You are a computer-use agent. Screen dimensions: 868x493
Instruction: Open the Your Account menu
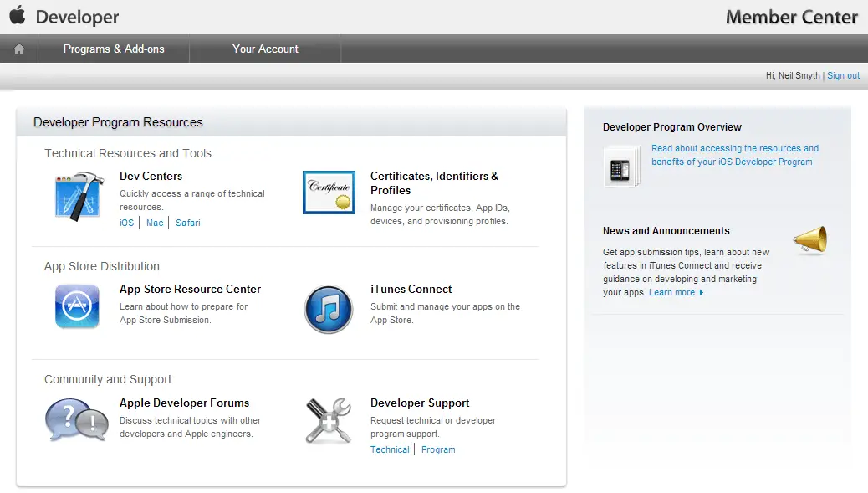(265, 49)
